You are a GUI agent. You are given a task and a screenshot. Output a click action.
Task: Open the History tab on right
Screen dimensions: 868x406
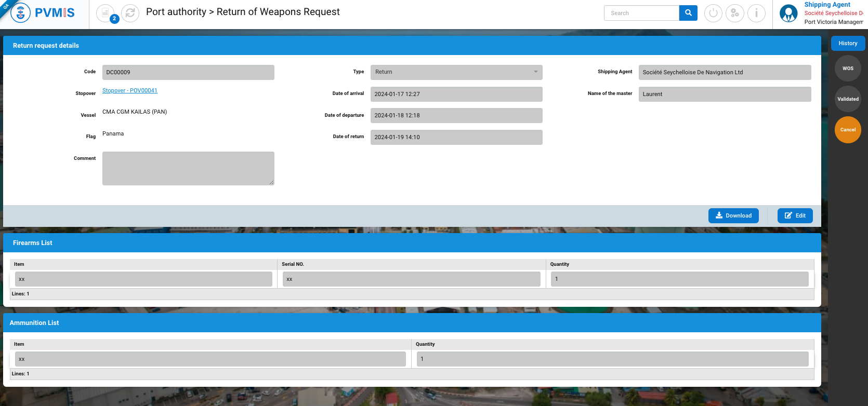click(x=847, y=44)
